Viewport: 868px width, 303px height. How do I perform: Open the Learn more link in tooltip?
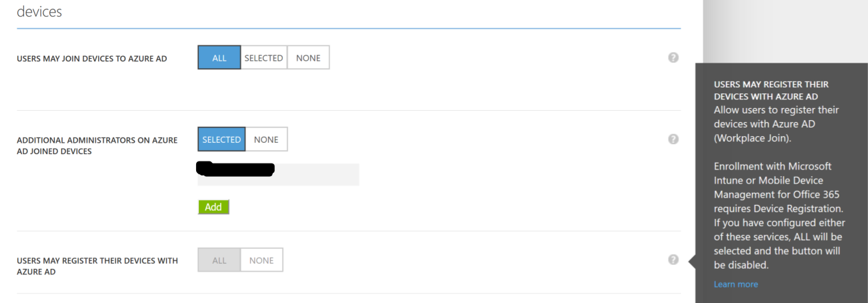click(735, 284)
